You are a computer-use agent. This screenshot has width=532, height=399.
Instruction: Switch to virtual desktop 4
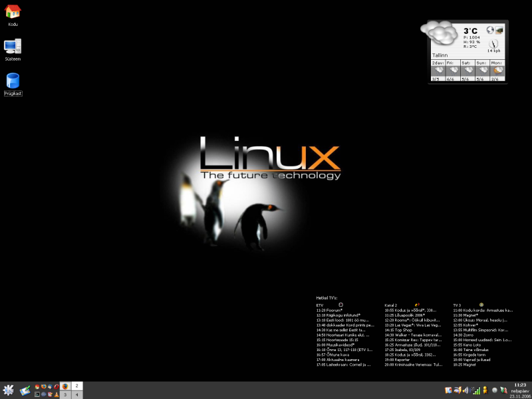77,395
